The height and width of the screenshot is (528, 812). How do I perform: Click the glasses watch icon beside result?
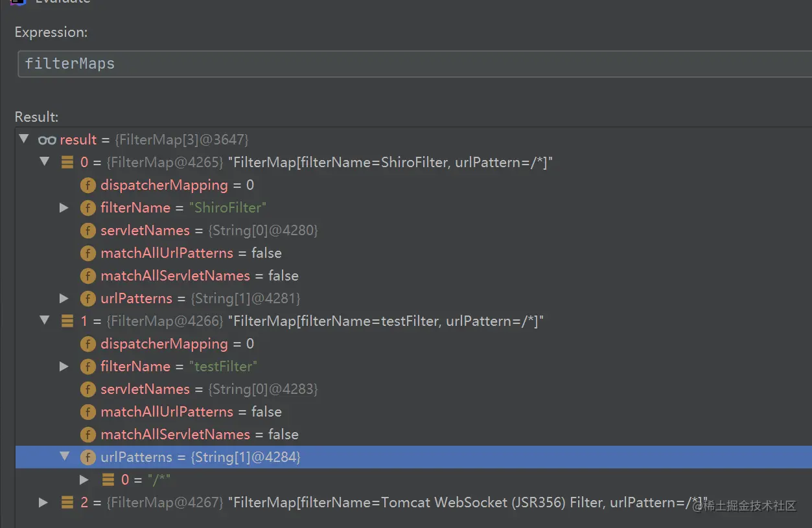pyautogui.click(x=47, y=140)
